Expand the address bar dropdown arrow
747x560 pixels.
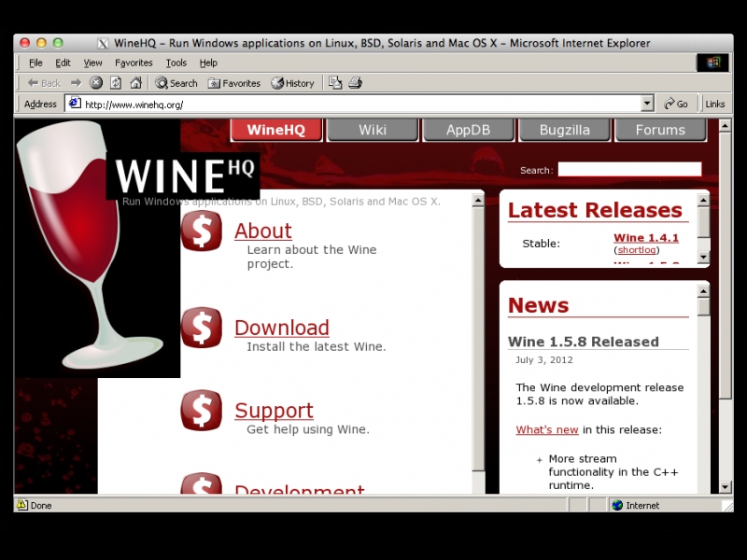coord(647,104)
